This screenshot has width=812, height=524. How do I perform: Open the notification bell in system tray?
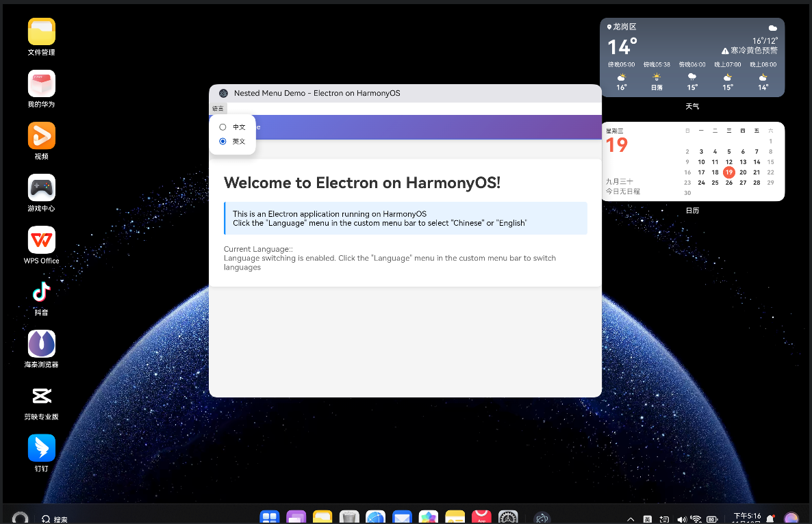(x=770, y=519)
